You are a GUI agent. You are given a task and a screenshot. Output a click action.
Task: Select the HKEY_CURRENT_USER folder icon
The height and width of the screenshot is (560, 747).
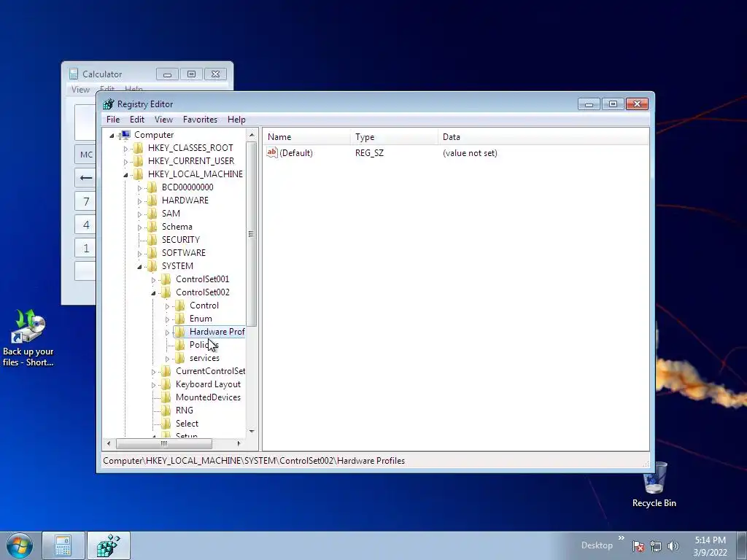pyautogui.click(x=138, y=161)
